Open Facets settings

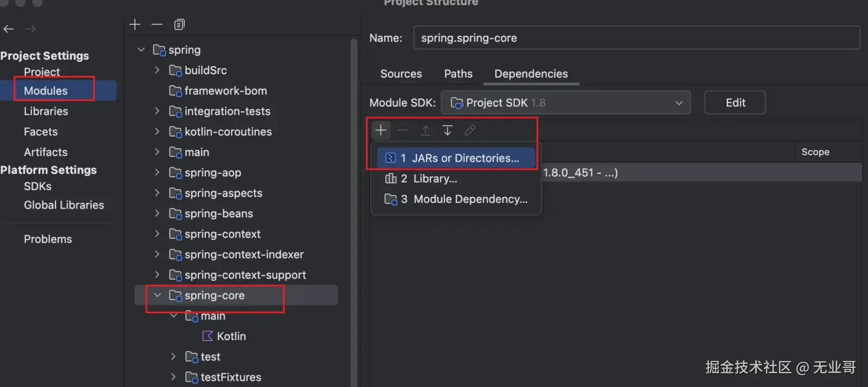point(41,132)
